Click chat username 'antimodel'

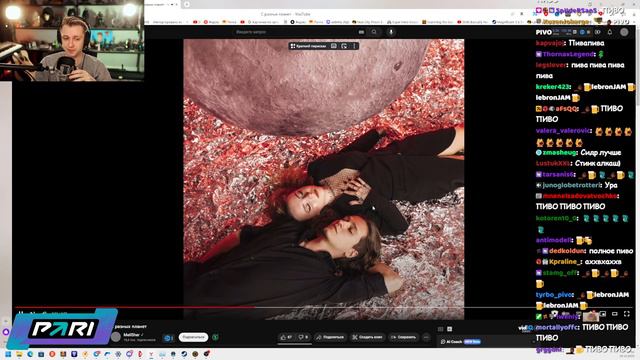tap(554, 240)
